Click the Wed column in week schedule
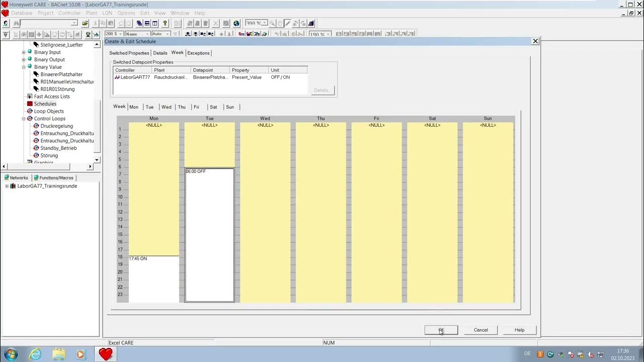The height and width of the screenshot is (362, 644). tap(265, 212)
